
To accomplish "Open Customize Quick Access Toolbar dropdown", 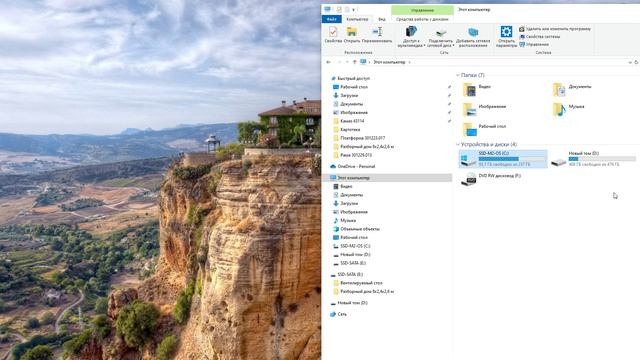I will point(353,9).
